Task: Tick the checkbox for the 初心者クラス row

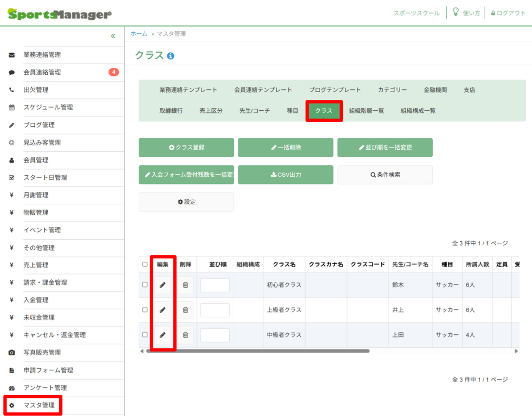Action: (145, 285)
